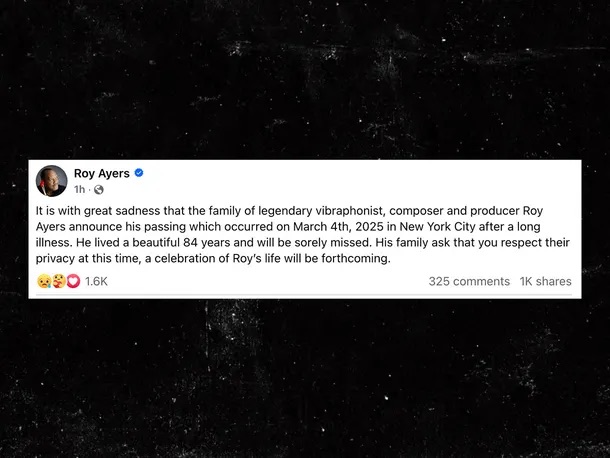Viewport: 610px width, 458px height.
Task: Open the post via the 1h timestamp
Action: [x=79, y=189]
